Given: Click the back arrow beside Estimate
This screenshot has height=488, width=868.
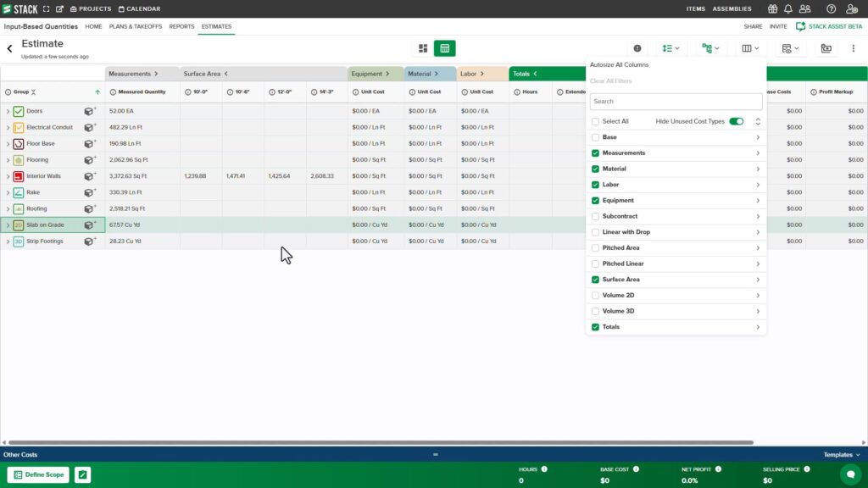Looking at the screenshot, I should click(10, 49).
